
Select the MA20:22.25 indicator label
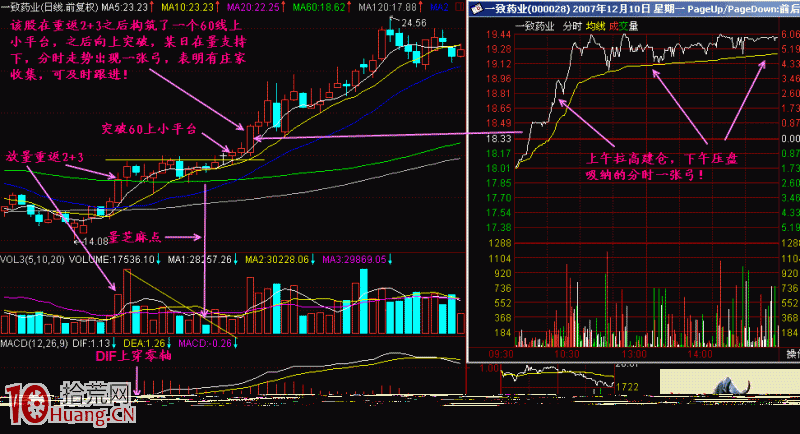[254, 7]
